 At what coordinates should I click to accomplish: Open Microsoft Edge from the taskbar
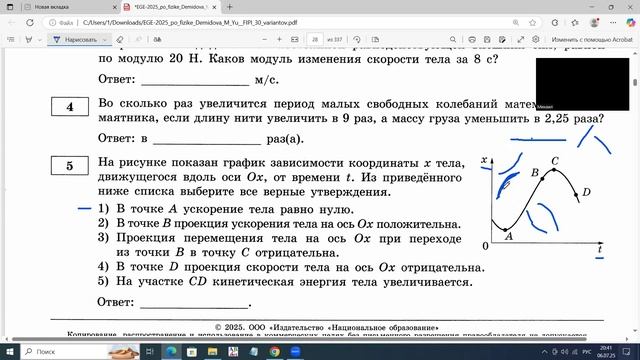point(171,352)
